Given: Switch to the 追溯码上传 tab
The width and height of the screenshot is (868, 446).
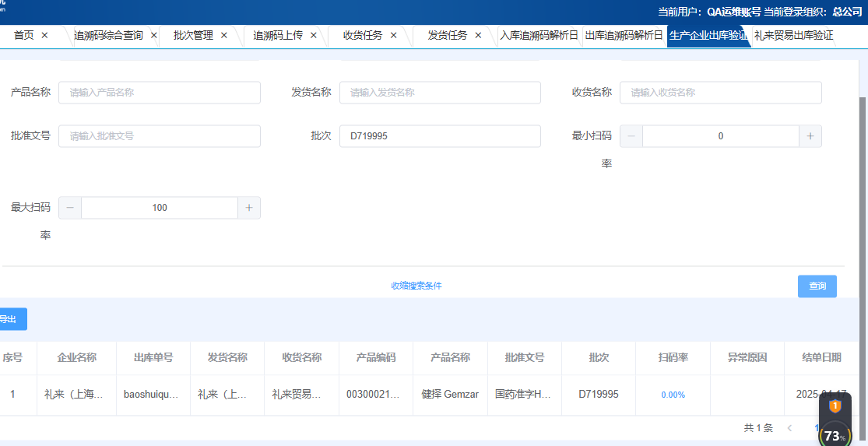Looking at the screenshot, I should (x=278, y=35).
